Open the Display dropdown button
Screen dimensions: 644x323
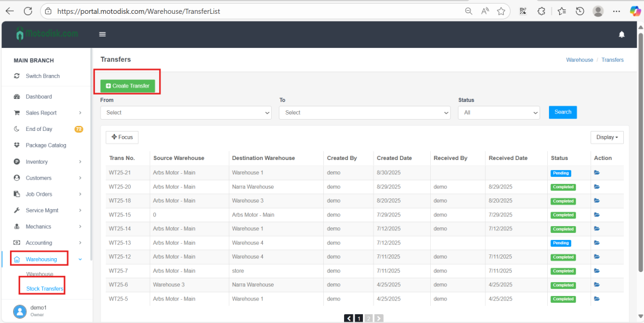coord(607,137)
